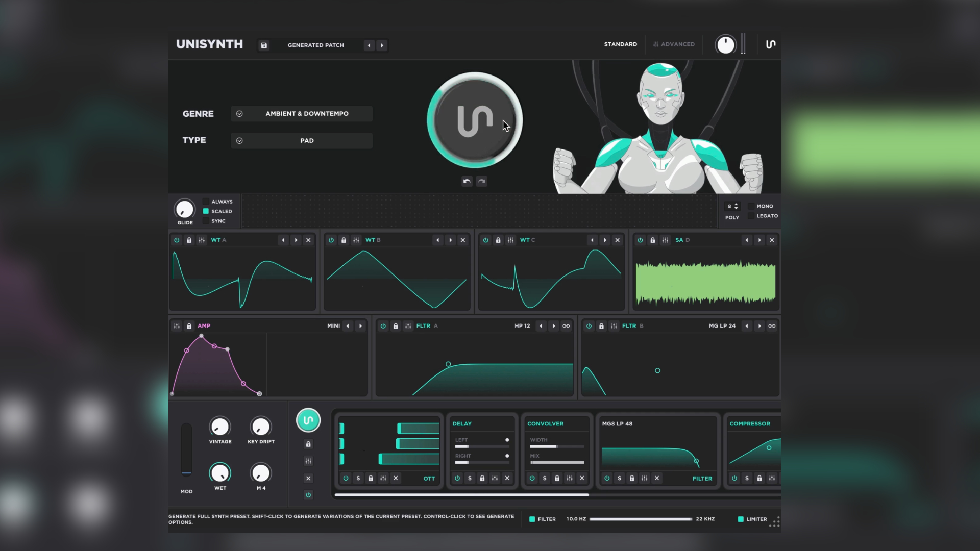The image size is (980, 551).
Task: Click the filter frequency range slider
Action: 641,519
